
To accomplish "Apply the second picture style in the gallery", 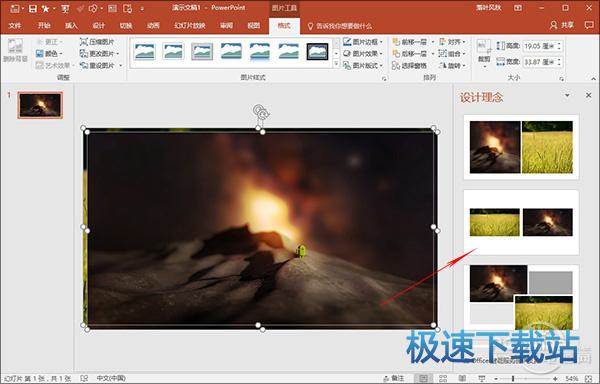I will (x=173, y=51).
